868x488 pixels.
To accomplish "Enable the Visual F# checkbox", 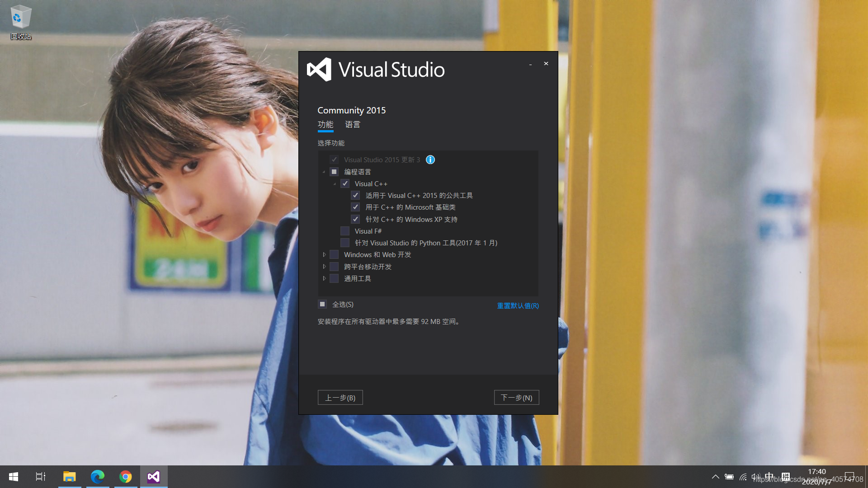I will (x=345, y=231).
